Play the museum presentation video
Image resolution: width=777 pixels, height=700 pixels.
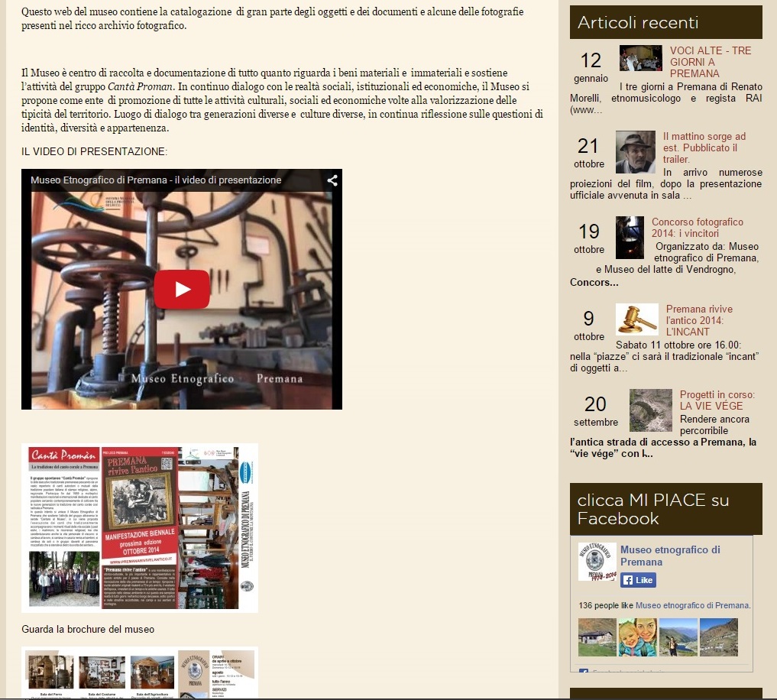182,290
